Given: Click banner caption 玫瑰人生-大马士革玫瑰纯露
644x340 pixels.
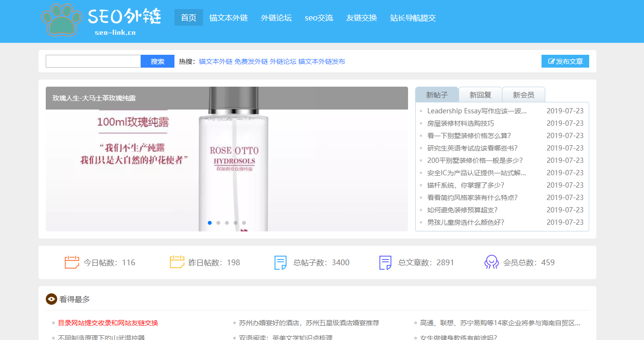Looking at the screenshot, I should [x=94, y=98].
